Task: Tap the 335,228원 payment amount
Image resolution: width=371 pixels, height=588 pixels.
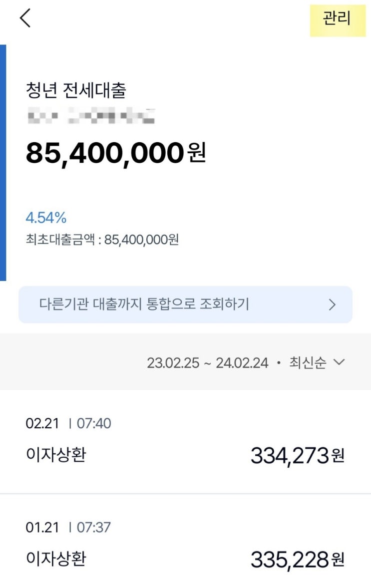Action: 297,560
